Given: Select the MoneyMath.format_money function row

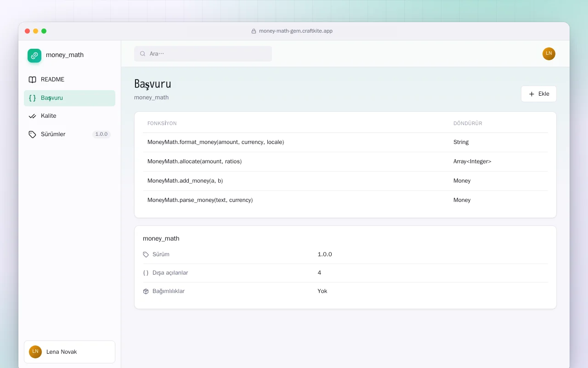Looking at the screenshot, I should tap(345, 142).
